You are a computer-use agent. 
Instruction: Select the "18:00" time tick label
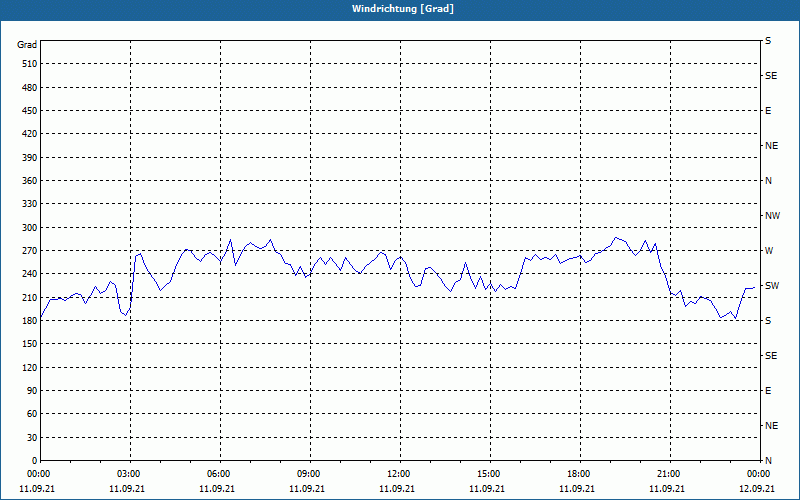pyautogui.click(x=579, y=474)
